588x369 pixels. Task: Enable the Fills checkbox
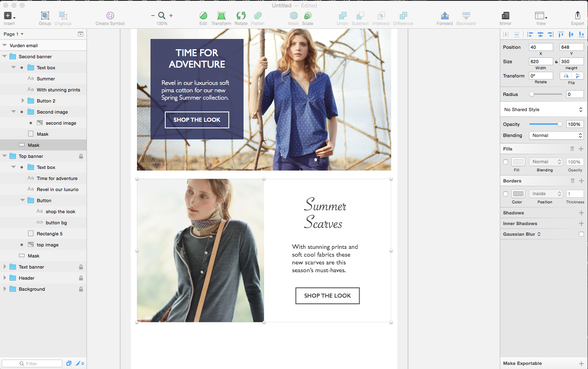point(506,162)
